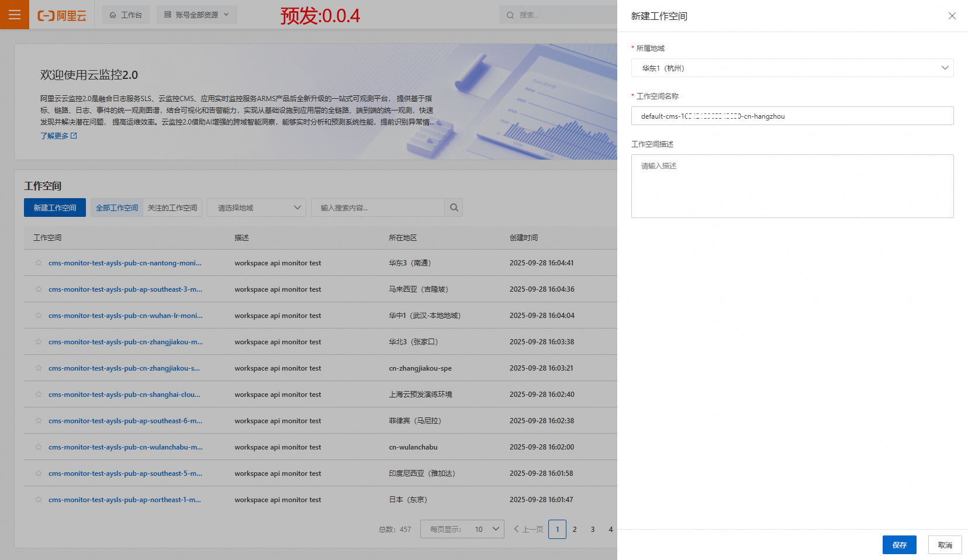Save the new workspace with 保存

click(900, 545)
